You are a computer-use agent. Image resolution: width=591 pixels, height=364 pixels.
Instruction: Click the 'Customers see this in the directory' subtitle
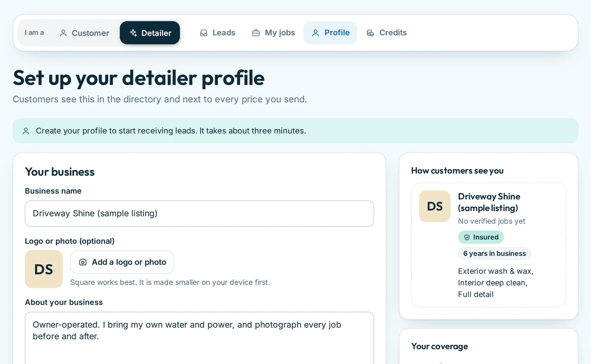pos(160,100)
